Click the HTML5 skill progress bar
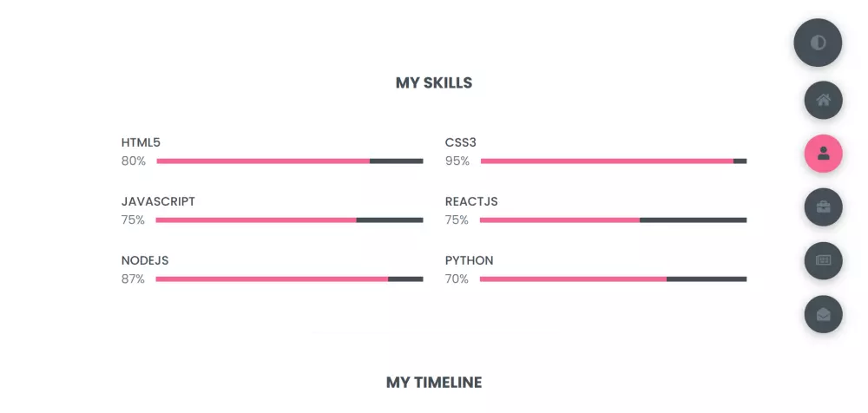868x413 pixels. (289, 161)
